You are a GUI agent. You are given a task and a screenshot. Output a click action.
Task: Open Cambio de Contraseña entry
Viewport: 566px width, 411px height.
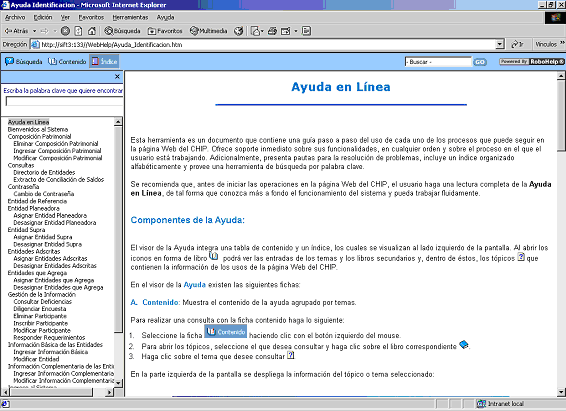click(x=44, y=194)
